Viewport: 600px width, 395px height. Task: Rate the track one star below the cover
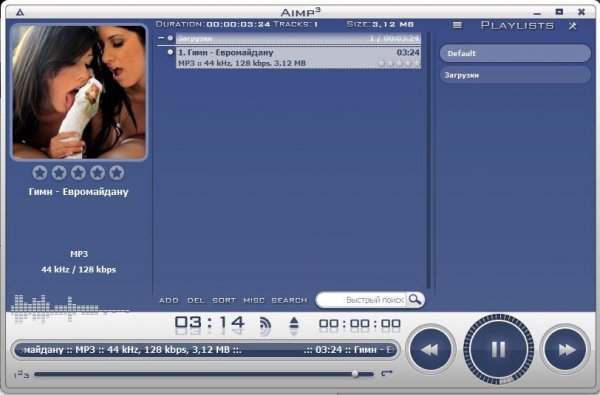click(x=40, y=173)
